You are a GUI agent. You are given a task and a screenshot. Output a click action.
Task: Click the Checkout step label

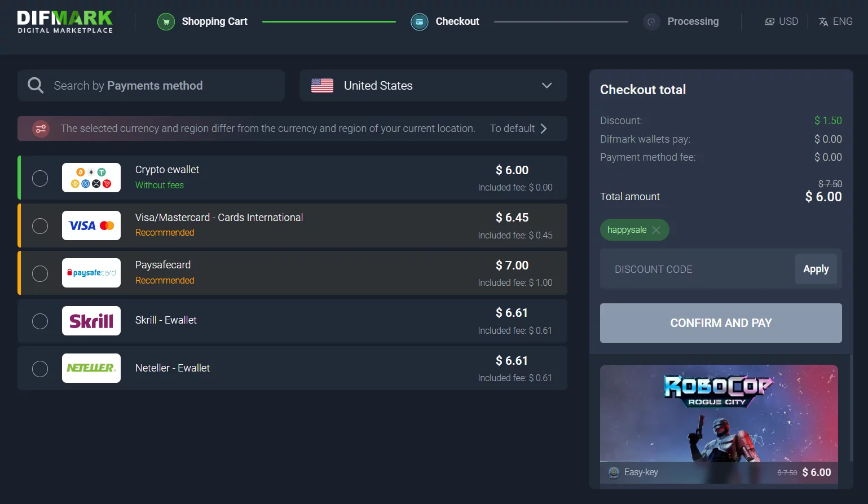[457, 21]
